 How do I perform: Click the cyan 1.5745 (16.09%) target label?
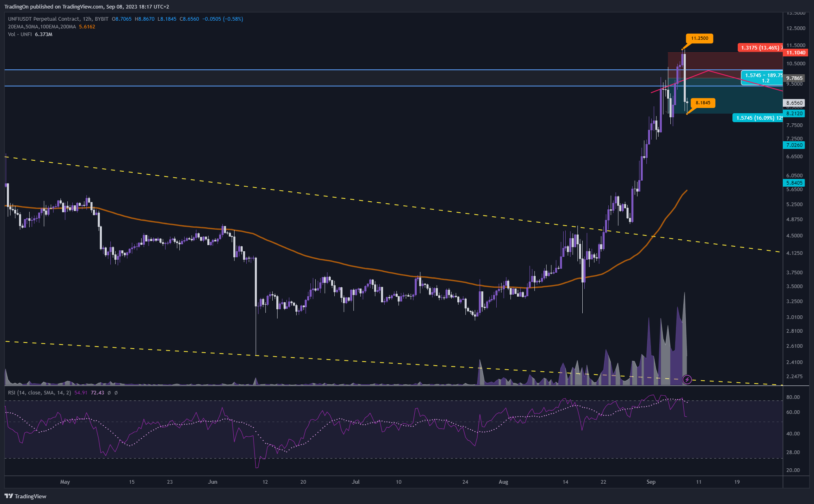click(x=758, y=118)
